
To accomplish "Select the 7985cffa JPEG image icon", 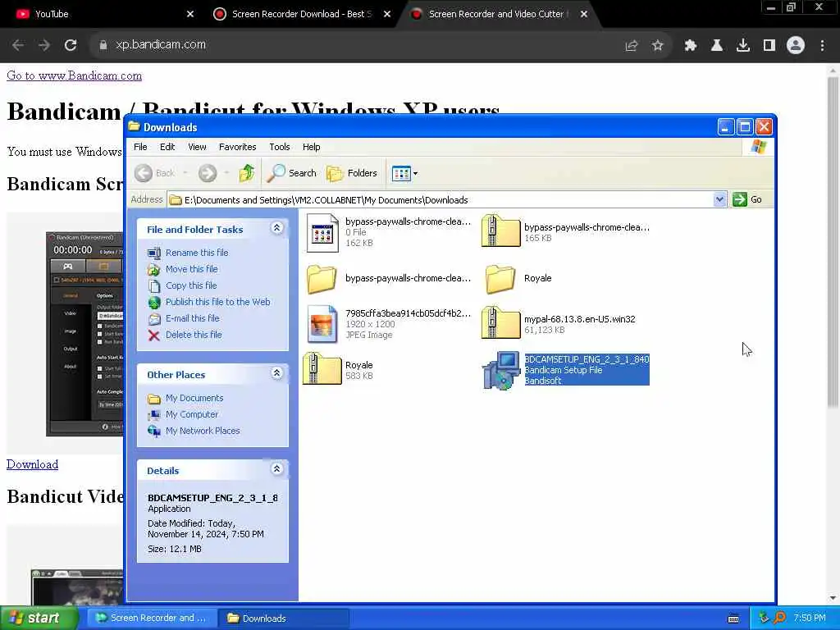I will (322, 324).
